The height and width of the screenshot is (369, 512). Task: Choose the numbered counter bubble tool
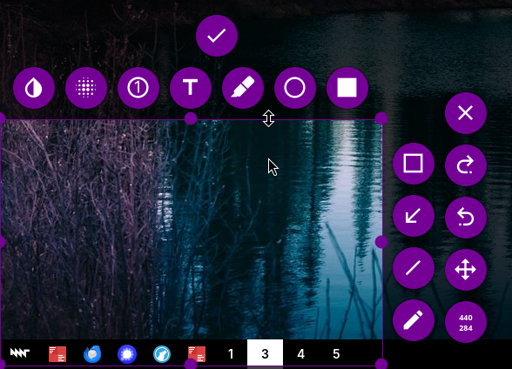tap(138, 88)
